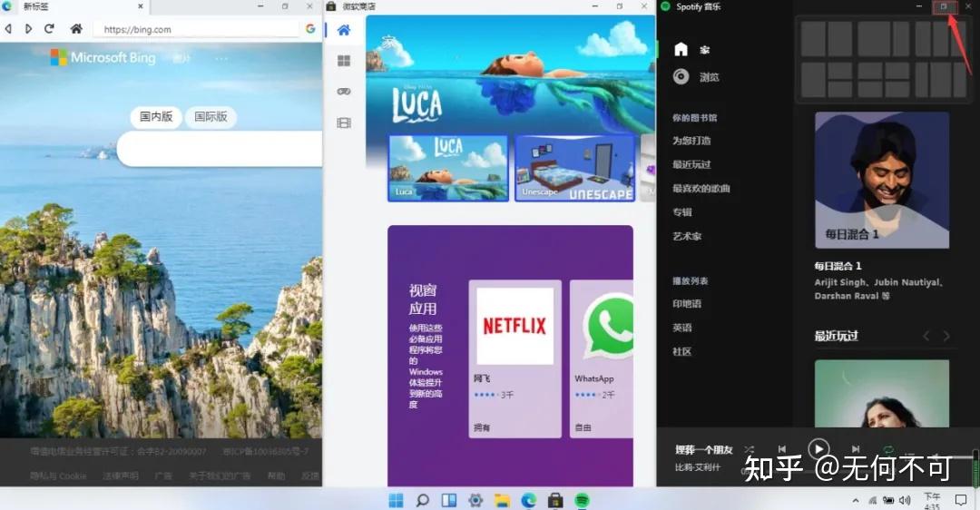
Task: Open 浏览 (Browse) in Spotify
Action: (696, 77)
